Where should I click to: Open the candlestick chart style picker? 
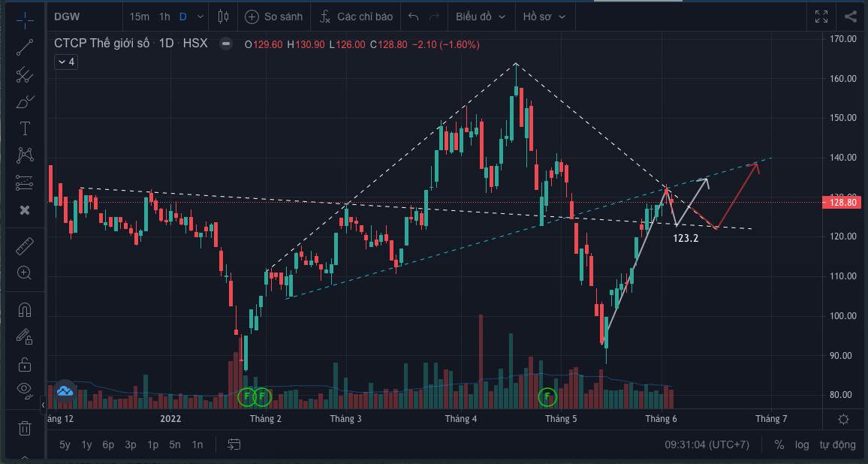click(223, 17)
